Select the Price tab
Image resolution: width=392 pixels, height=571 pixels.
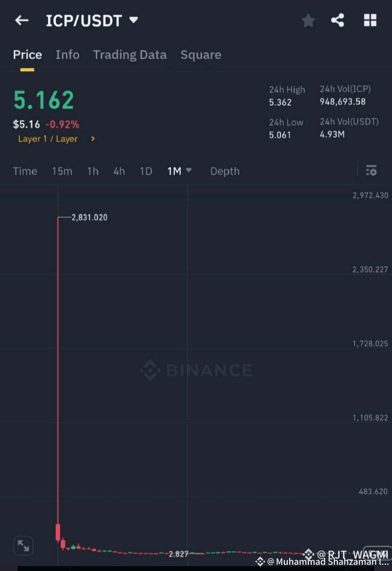28,55
